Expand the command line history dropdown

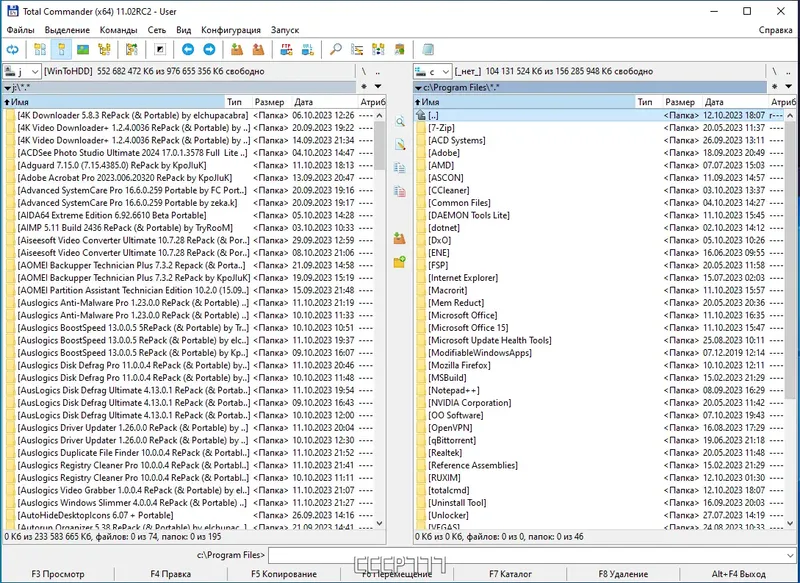[x=790, y=555]
